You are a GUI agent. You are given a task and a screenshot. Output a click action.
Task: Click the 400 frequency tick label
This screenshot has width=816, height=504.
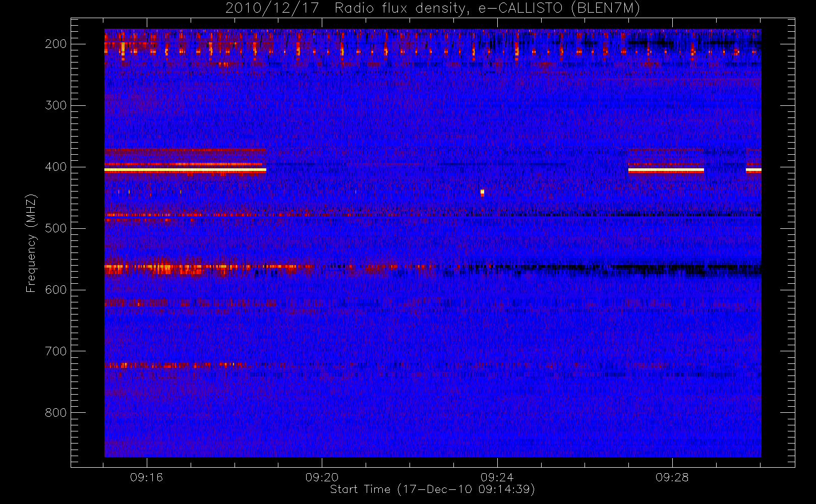(x=56, y=167)
